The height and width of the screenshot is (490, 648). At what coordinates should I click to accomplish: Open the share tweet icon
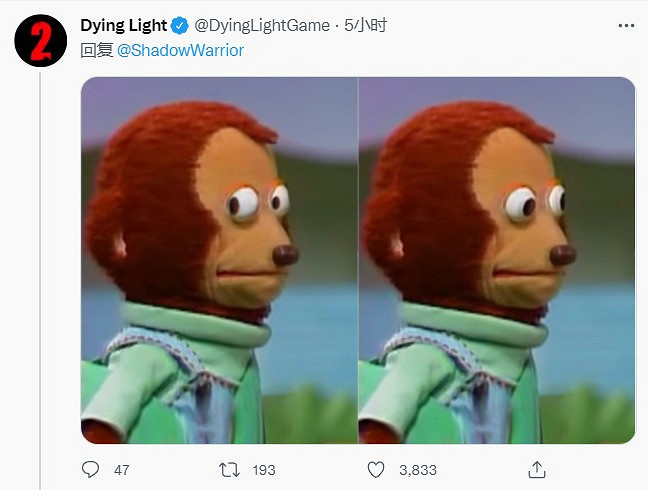click(x=536, y=469)
